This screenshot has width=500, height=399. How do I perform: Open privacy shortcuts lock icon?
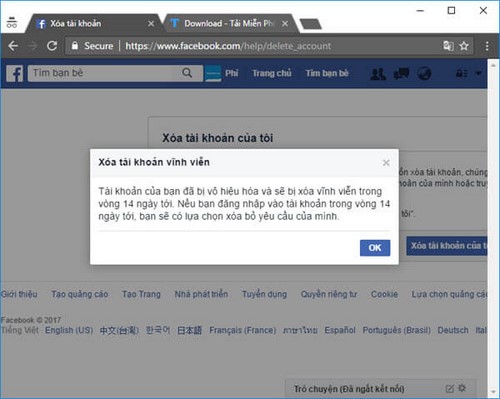point(462,73)
